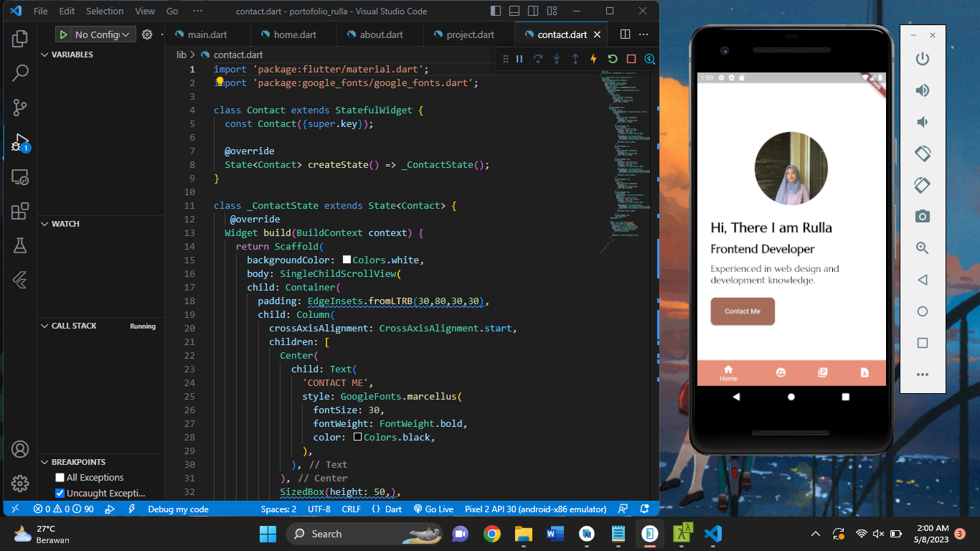
Task: Pause the running Flutter app
Action: pos(519,60)
